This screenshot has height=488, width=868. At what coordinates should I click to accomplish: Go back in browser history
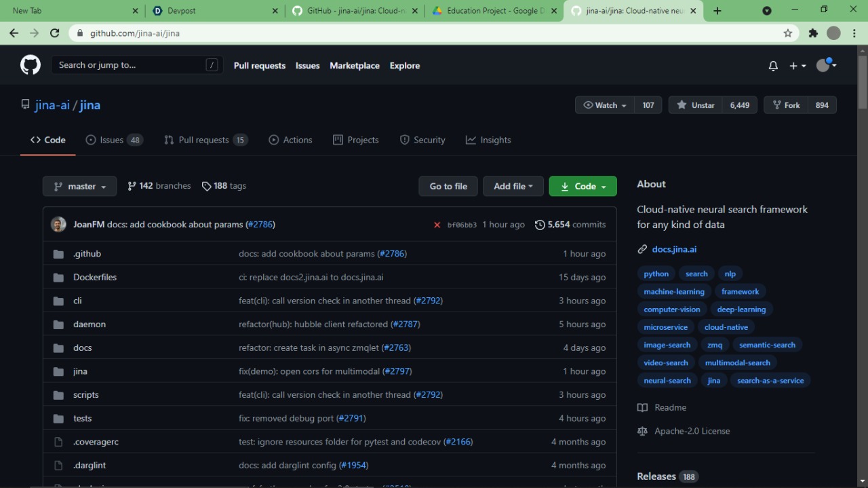pos(14,33)
